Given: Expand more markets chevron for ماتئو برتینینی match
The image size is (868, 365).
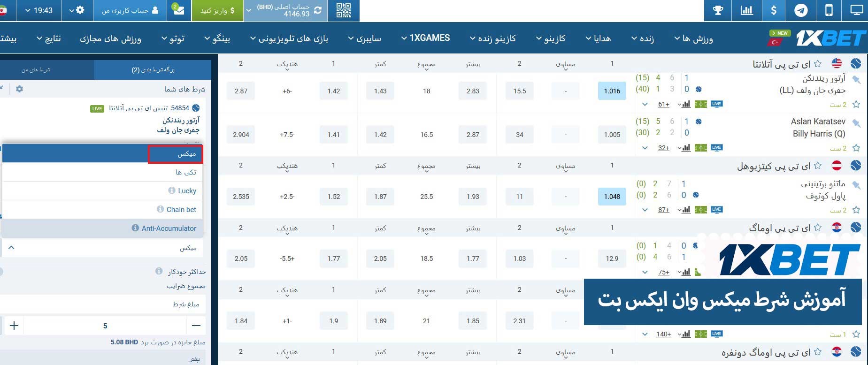Looking at the screenshot, I should [645, 210].
